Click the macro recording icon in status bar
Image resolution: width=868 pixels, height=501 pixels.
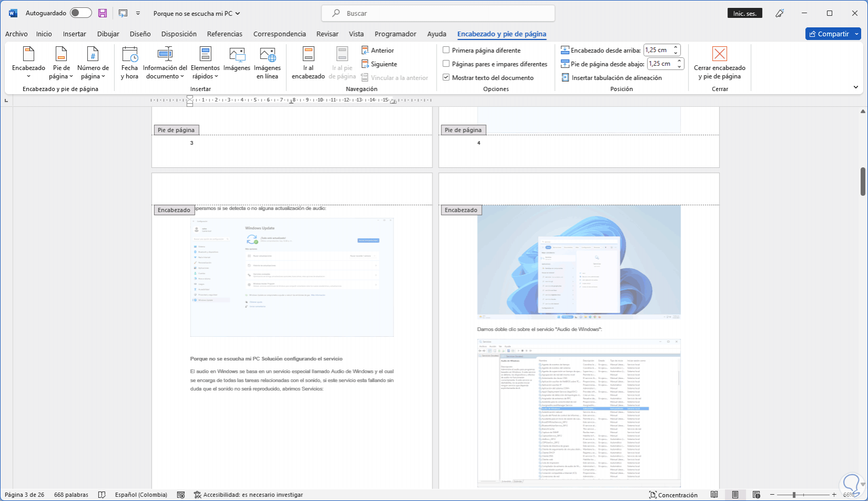(181, 495)
